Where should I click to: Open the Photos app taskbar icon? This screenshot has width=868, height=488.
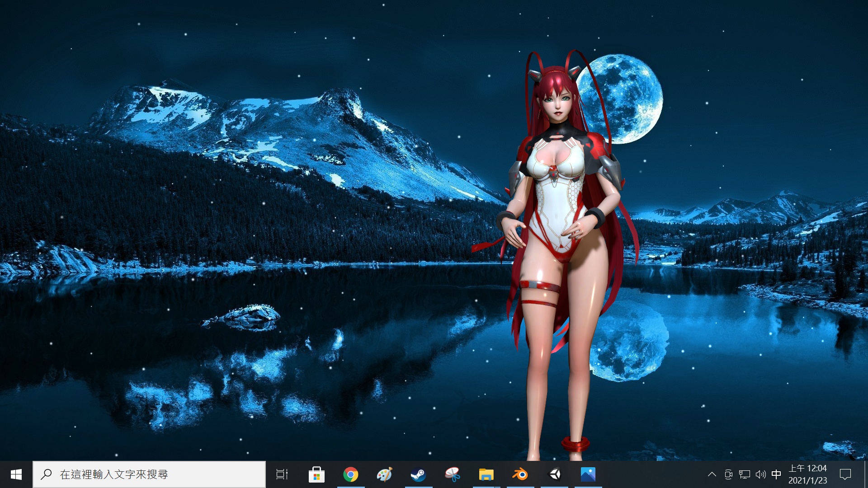click(588, 474)
